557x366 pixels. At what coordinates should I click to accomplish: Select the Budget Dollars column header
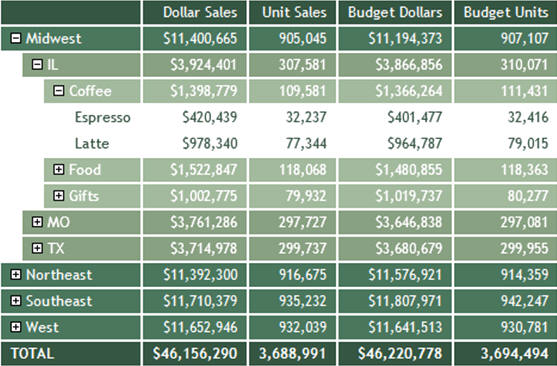tap(395, 12)
